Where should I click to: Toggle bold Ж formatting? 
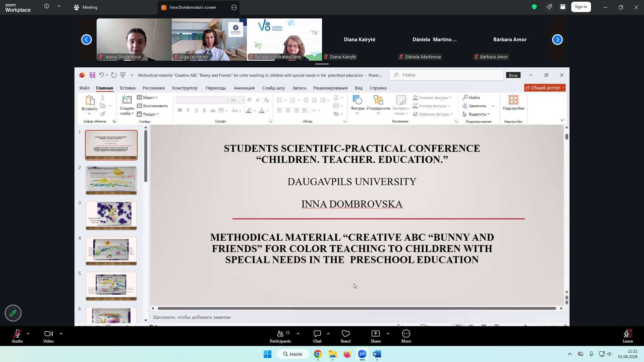click(x=180, y=110)
